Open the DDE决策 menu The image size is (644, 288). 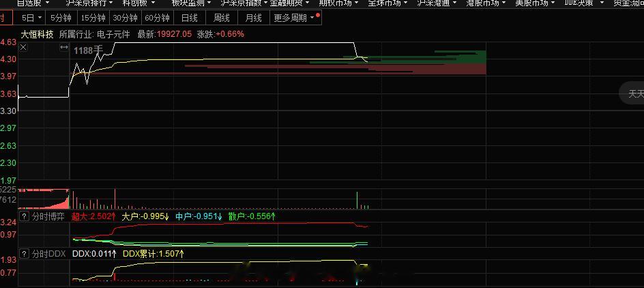pyautogui.click(x=584, y=3)
